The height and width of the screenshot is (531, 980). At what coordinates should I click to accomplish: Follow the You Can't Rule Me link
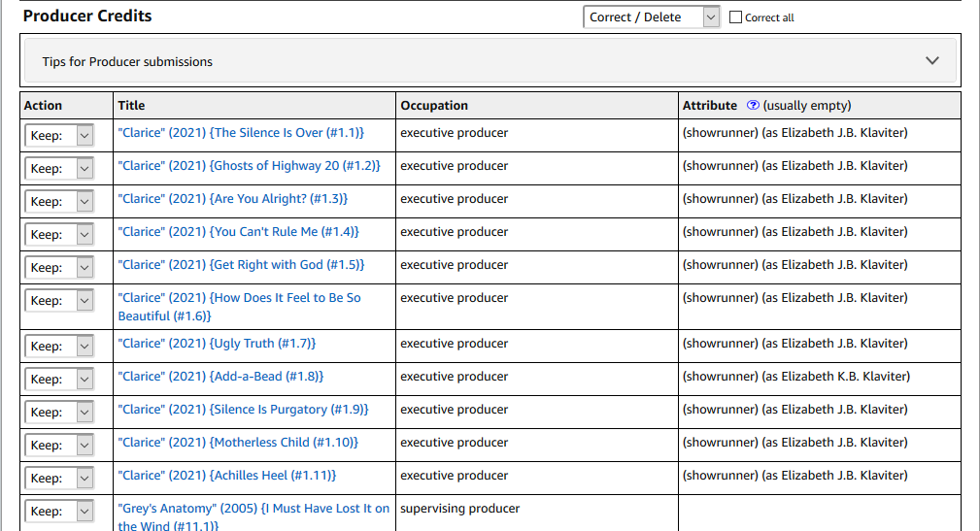tap(238, 232)
